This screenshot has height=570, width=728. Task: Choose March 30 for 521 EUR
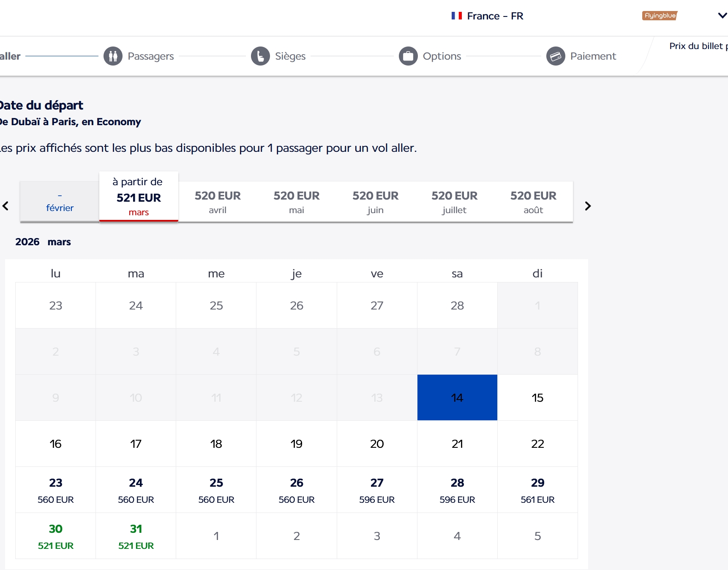pyautogui.click(x=55, y=536)
